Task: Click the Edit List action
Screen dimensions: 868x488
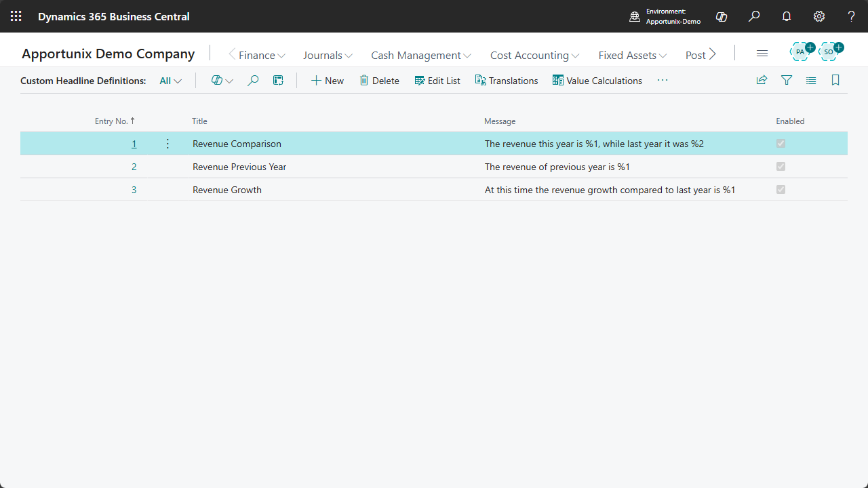Action: point(437,80)
